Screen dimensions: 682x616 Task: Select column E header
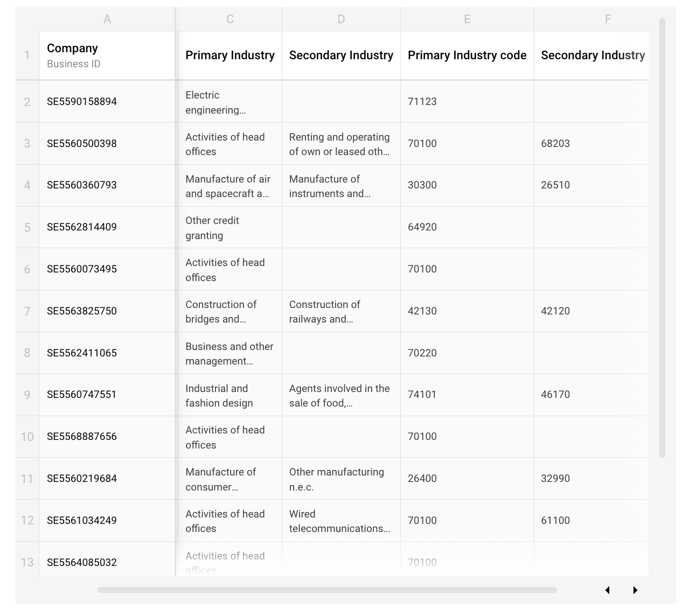pos(467,19)
